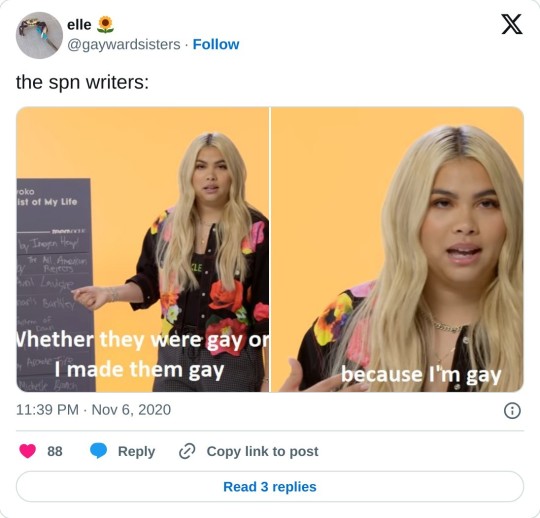Click Copy link to post
Viewport: 540px width, 518px height.
point(262,452)
